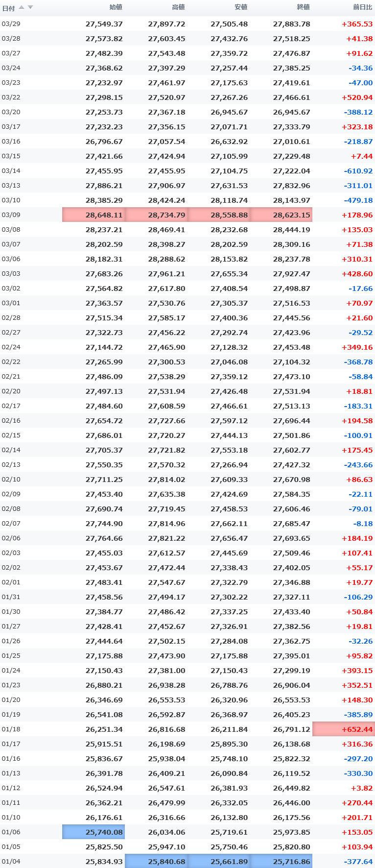The image size is (375, 868).
Task: Click the 安値 column header
Action: (x=241, y=7)
